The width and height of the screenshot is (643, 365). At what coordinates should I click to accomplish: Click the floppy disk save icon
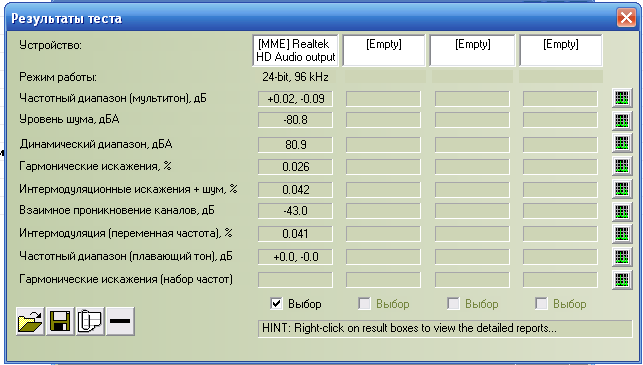tap(60, 321)
